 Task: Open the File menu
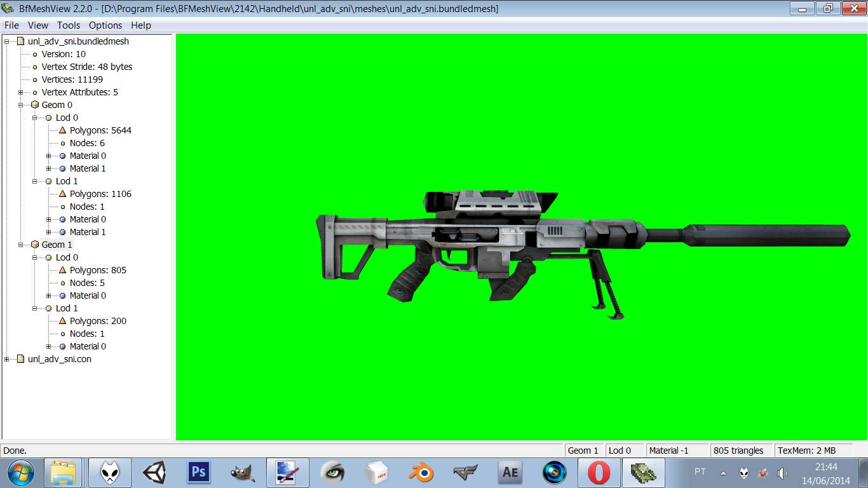click(x=11, y=25)
